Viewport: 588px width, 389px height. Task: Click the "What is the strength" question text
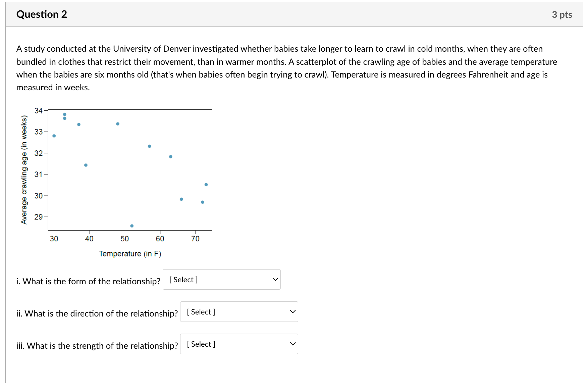click(x=97, y=346)
